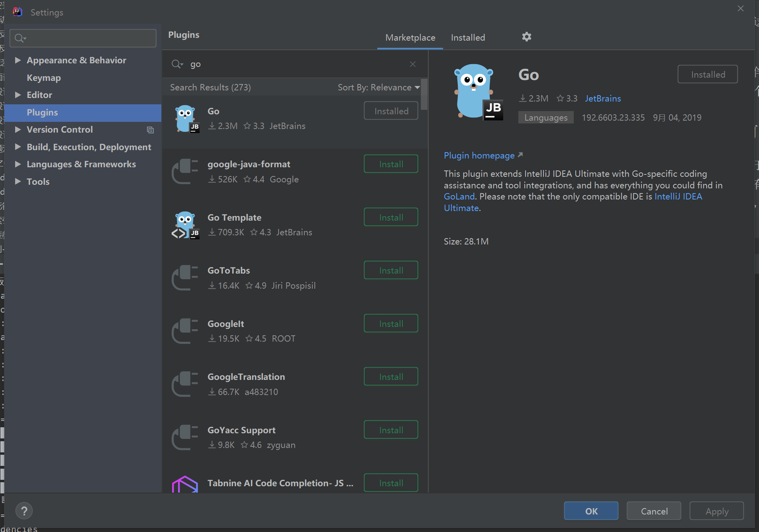Expand Appearance & Behavior tree node
The height and width of the screenshot is (532, 759).
pyautogui.click(x=18, y=60)
